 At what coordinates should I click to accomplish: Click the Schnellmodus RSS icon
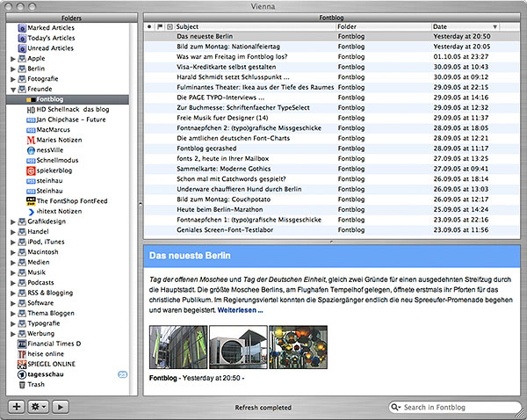coord(31,161)
